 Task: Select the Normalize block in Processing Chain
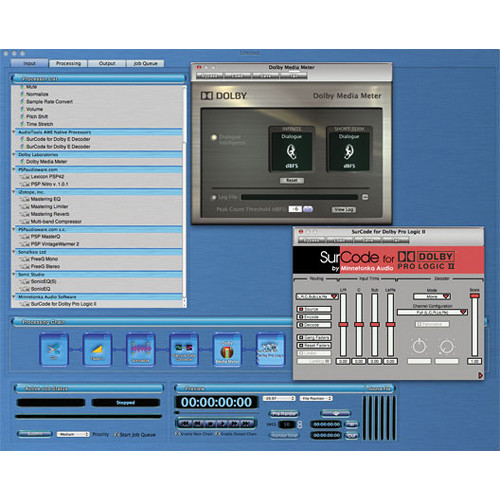click(140, 350)
